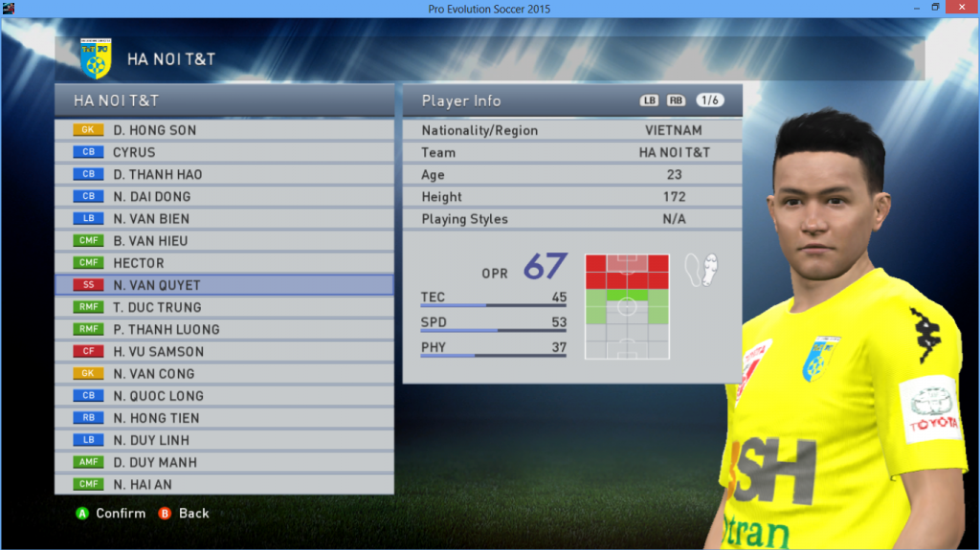This screenshot has width=980, height=550.
Task: Click the app icon in title bar
Action: 9,8
